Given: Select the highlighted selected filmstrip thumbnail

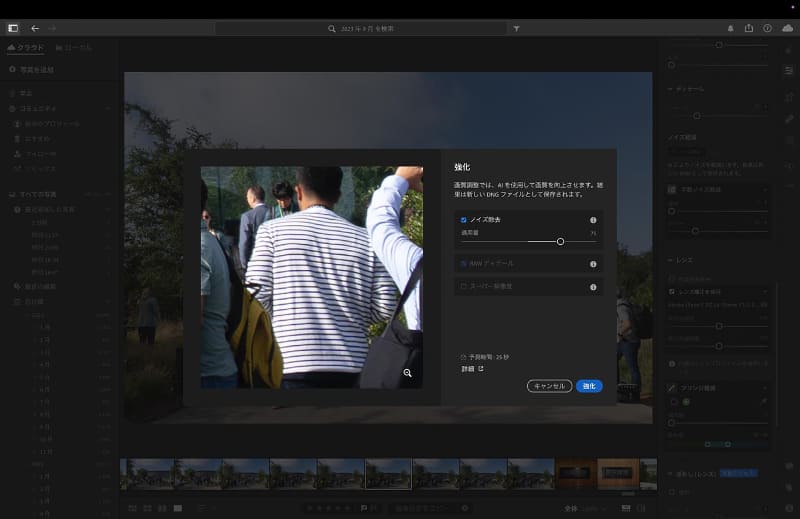Looking at the screenshot, I should tap(388, 474).
